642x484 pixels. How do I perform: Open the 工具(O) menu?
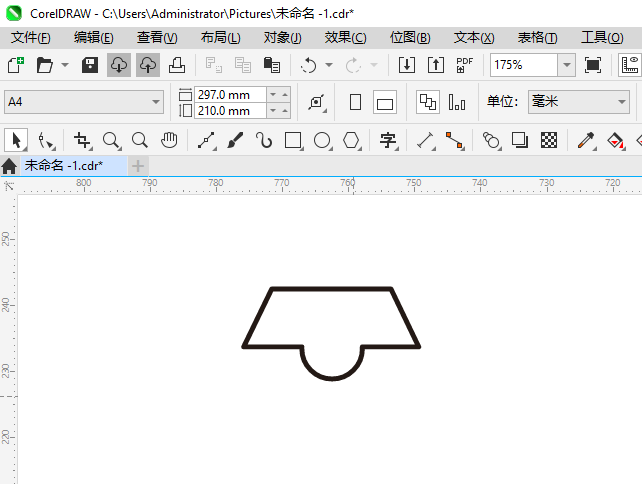602,38
